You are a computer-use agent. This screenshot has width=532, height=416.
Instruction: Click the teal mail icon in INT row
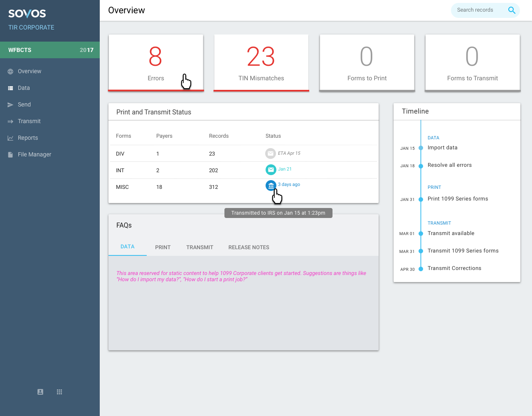[271, 170]
